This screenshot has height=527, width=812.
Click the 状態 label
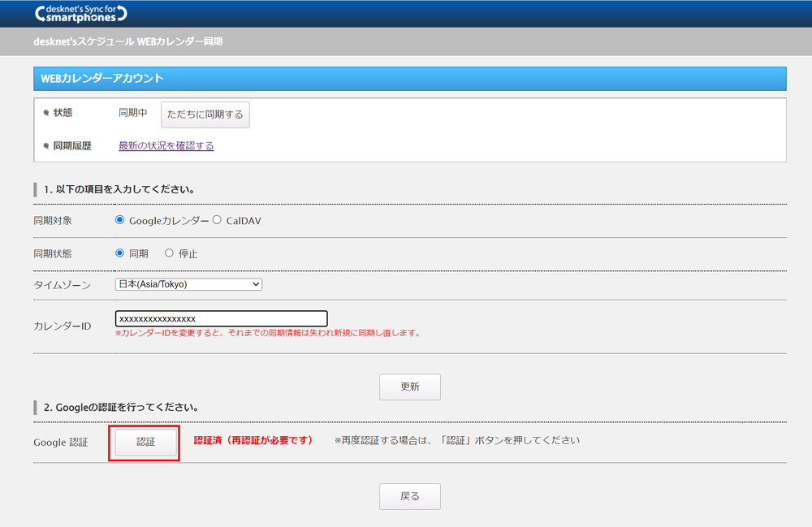coord(63,113)
